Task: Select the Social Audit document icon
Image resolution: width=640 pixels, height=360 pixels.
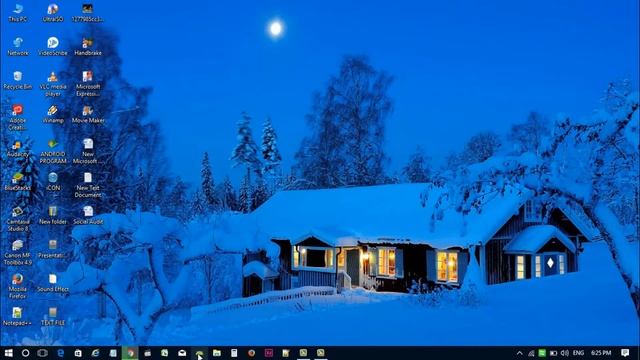Action: click(88, 216)
